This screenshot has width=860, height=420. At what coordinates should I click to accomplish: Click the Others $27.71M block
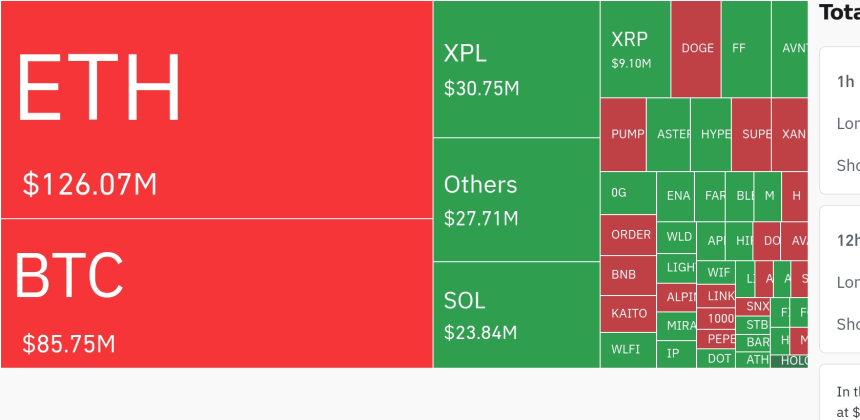pos(516,199)
